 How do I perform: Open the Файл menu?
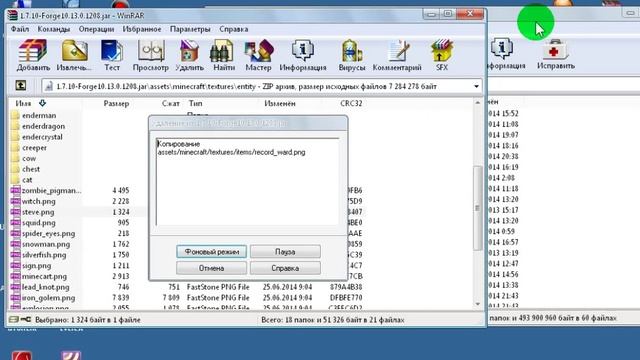pos(20,29)
